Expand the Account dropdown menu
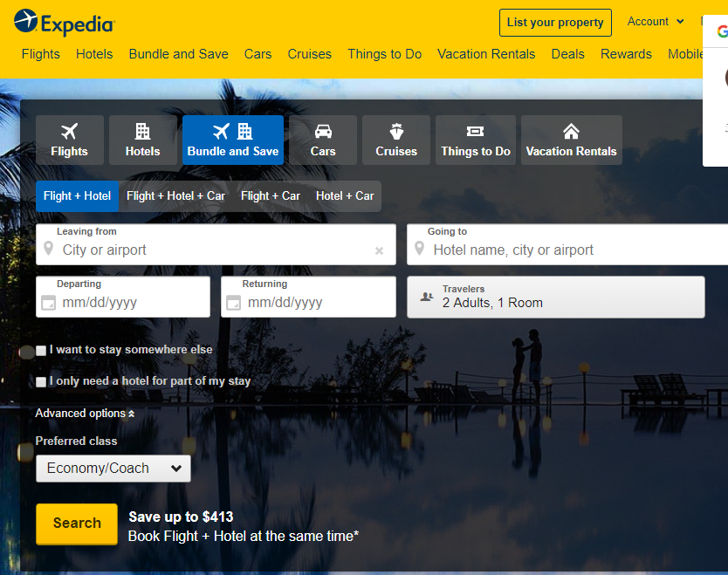 [x=656, y=22]
